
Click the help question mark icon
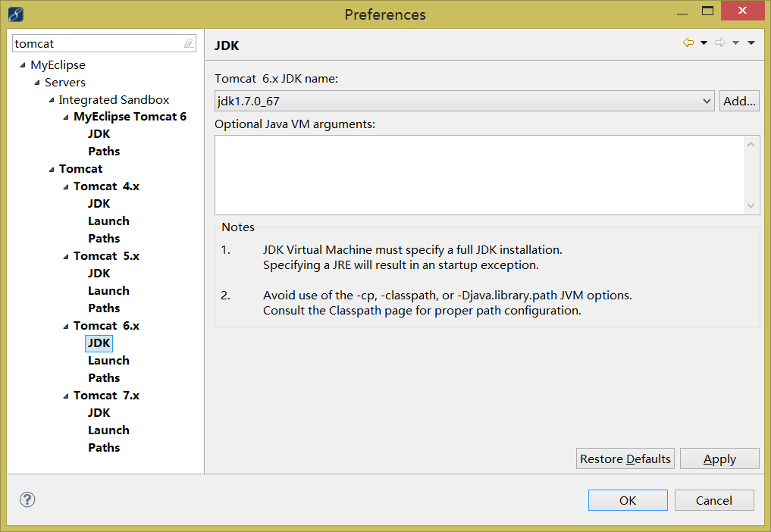27,499
